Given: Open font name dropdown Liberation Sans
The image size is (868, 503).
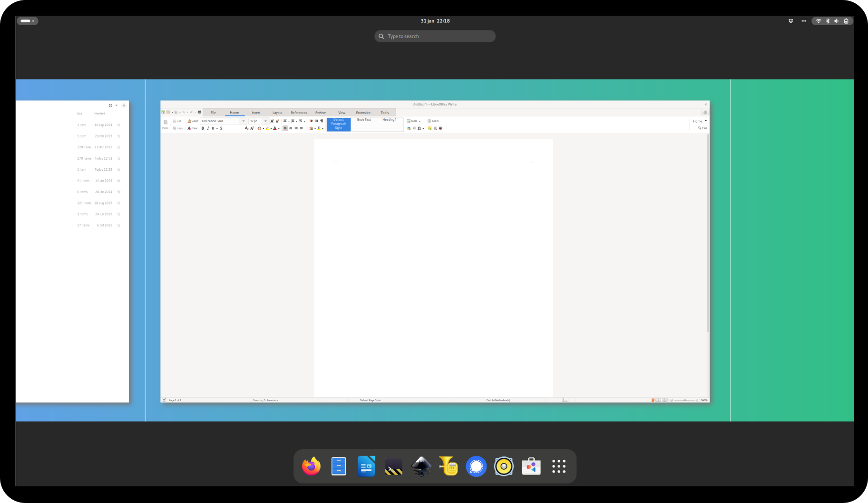Looking at the screenshot, I should point(244,121).
